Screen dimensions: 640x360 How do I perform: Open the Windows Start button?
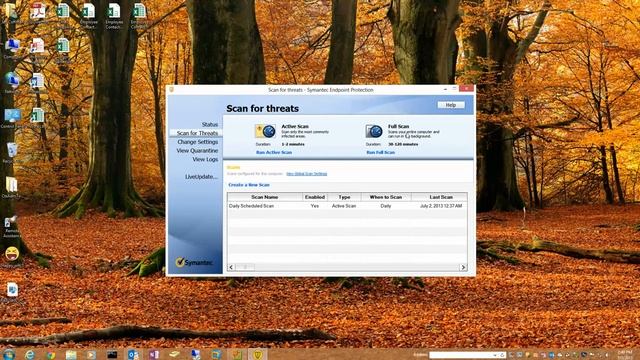coord(9,354)
